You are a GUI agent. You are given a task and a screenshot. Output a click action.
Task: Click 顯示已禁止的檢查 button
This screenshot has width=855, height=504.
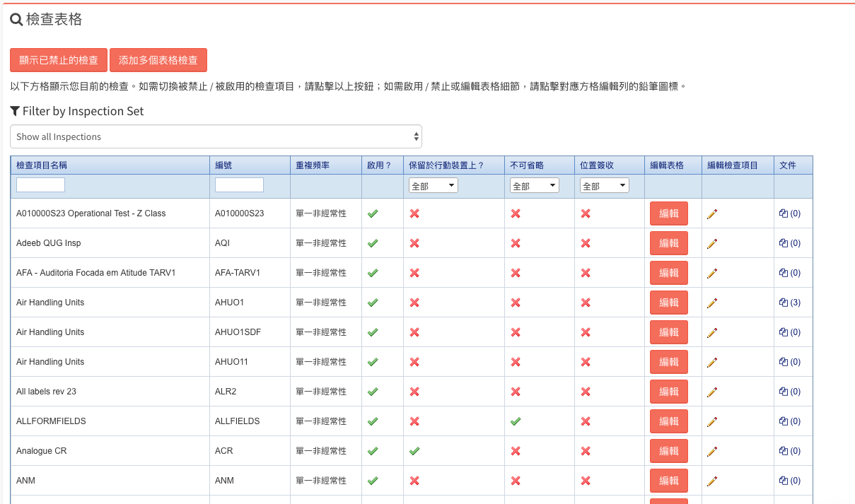(59, 60)
